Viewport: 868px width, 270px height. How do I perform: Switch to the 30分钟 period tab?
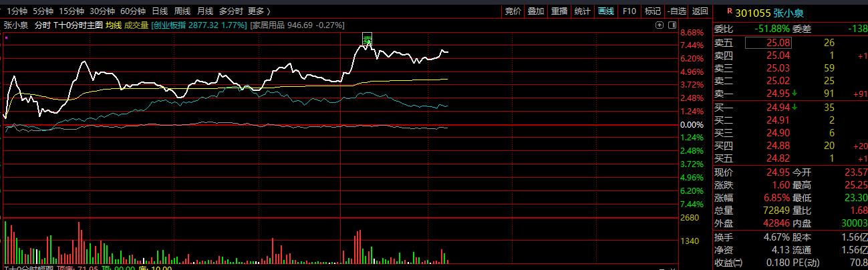click(x=102, y=11)
